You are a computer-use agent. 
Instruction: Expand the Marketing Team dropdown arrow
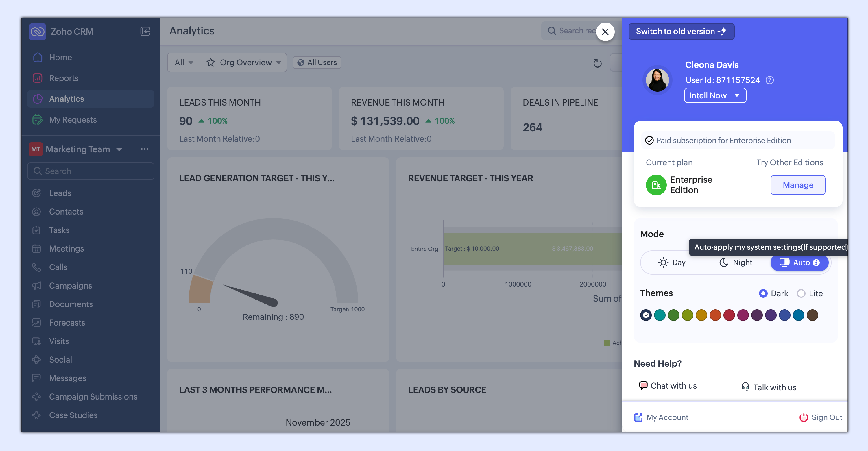(x=119, y=149)
